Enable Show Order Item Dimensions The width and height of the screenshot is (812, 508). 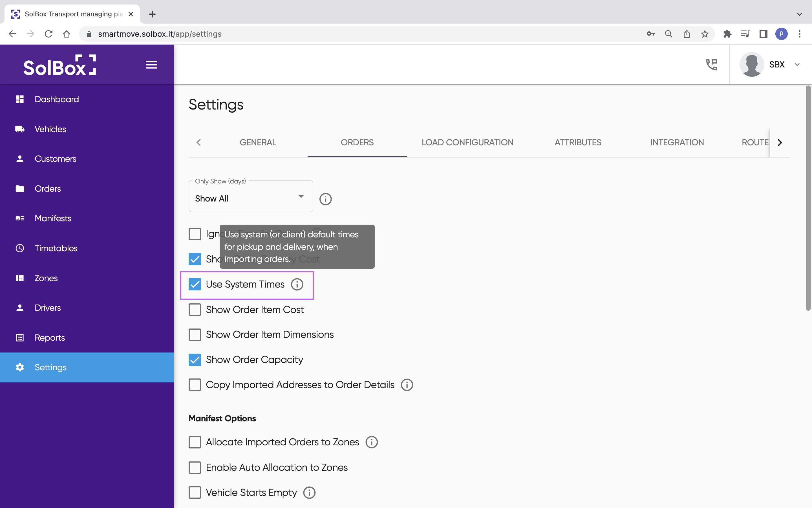[x=195, y=335]
